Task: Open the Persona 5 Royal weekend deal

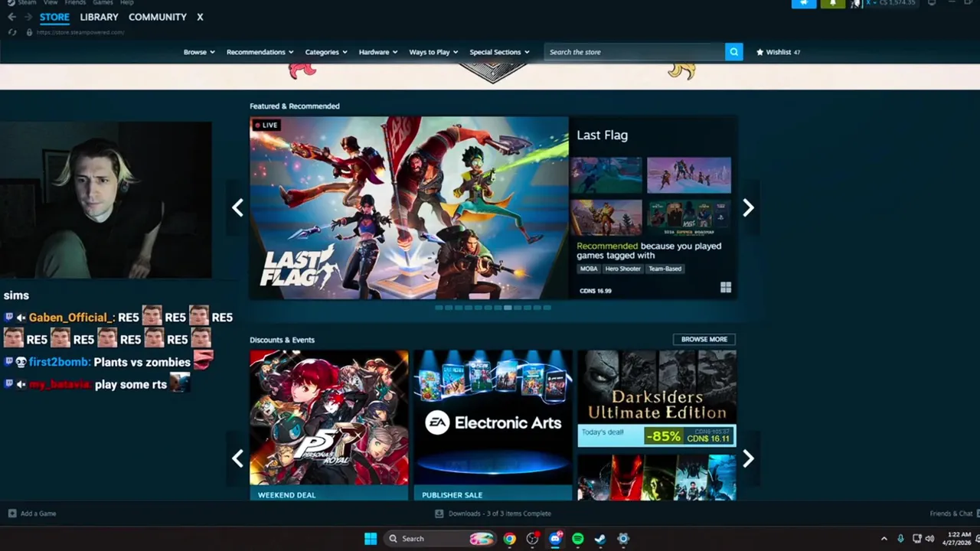Action: [x=329, y=425]
